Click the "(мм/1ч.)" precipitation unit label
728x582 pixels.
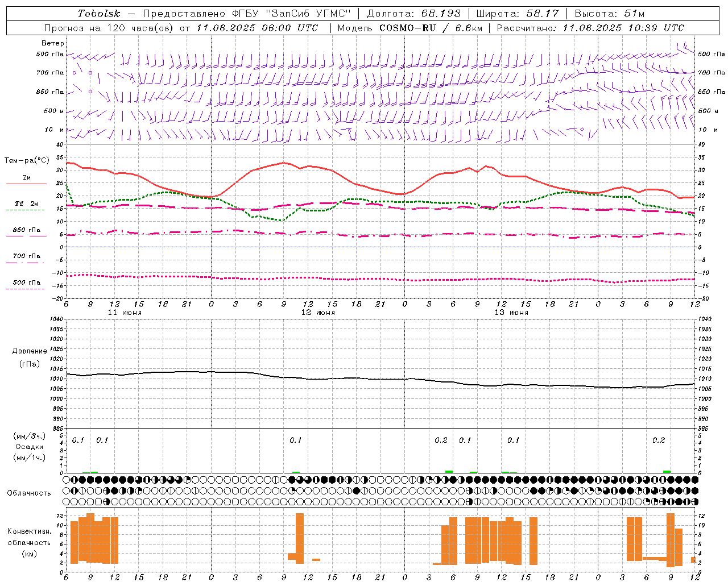click(30, 458)
